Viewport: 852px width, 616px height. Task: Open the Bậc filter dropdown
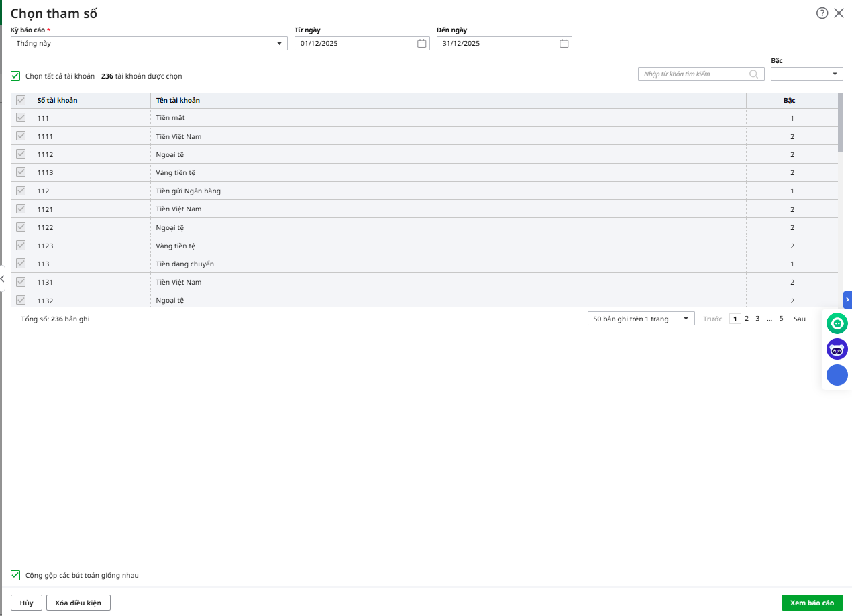(806, 74)
